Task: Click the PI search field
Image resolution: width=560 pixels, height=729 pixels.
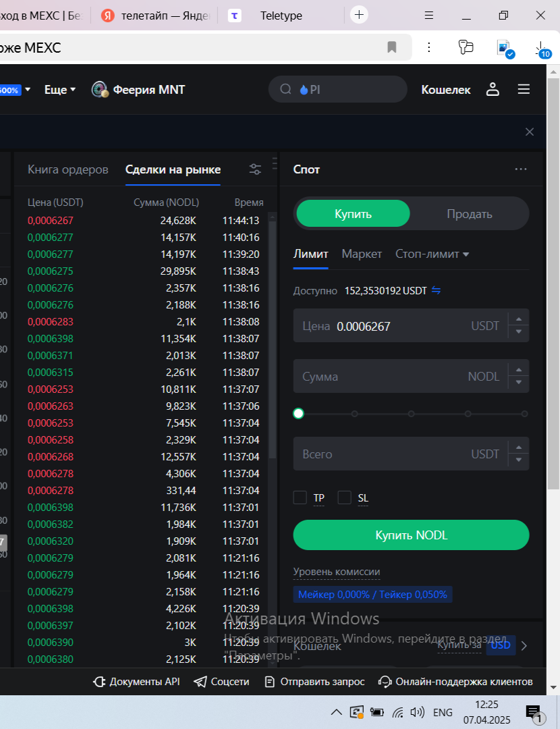Action: (x=338, y=89)
